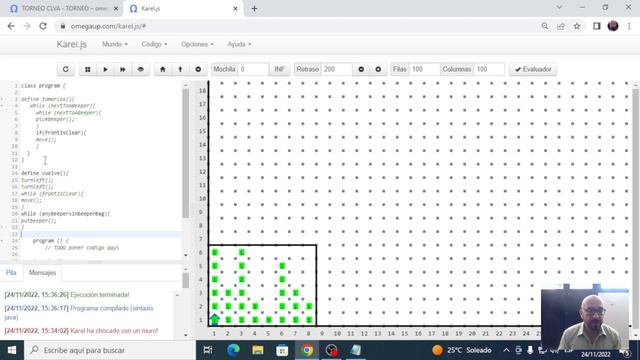Open Microsoft Store from the taskbar
This screenshot has height=360, width=640.
coord(282,350)
